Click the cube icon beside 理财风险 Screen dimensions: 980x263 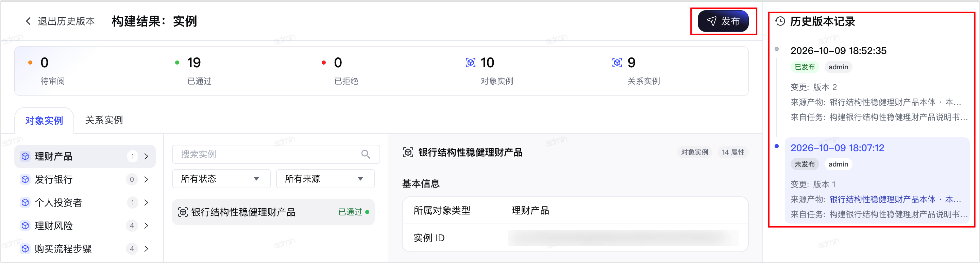(x=25, y=226)
